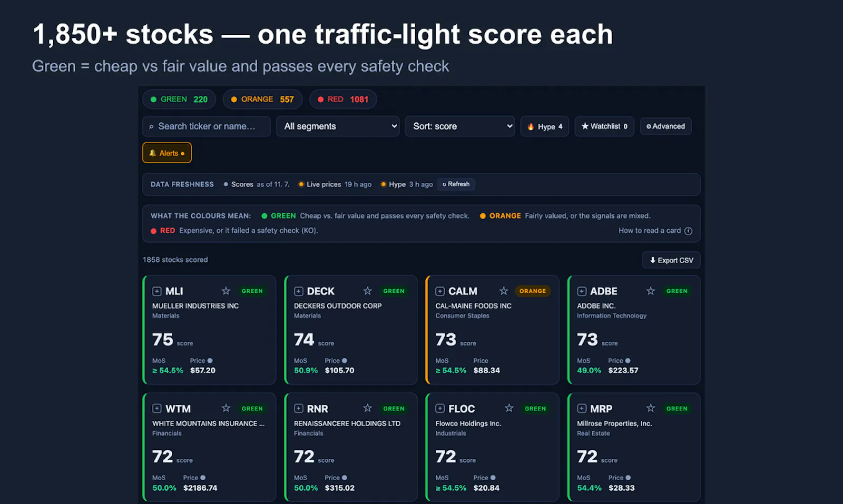This screenshot has height=504, width=843.
Task: Open the Sort: score dropdown
Action: click(460, 126)
